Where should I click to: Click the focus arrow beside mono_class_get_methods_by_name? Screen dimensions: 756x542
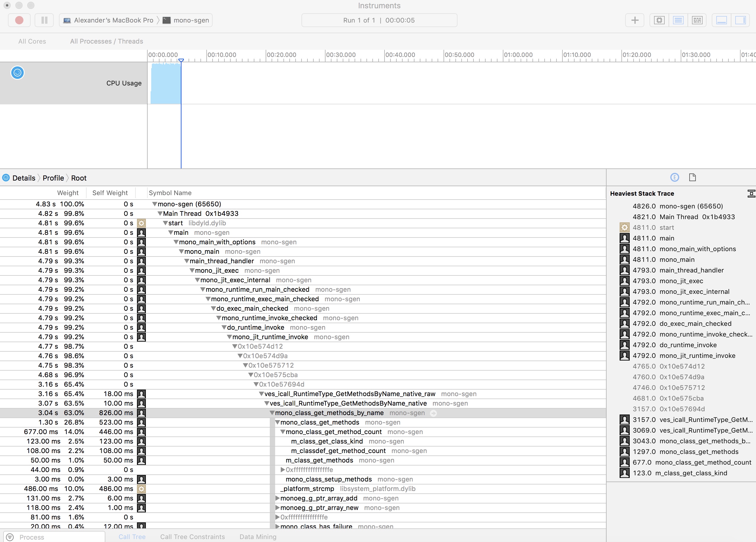[433, 413]
